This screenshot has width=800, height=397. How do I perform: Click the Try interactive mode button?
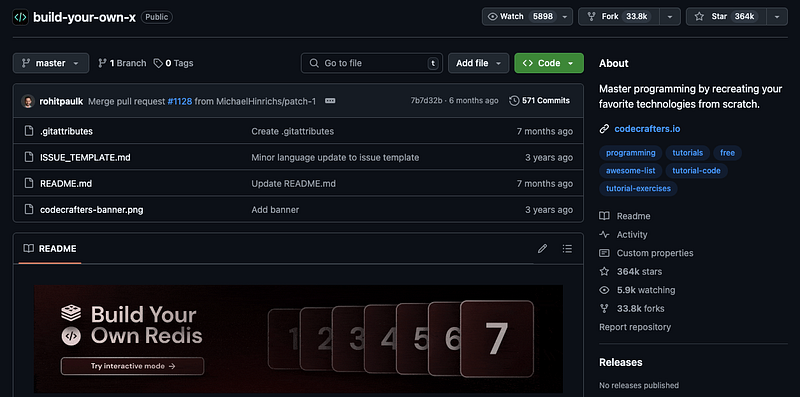132,366
